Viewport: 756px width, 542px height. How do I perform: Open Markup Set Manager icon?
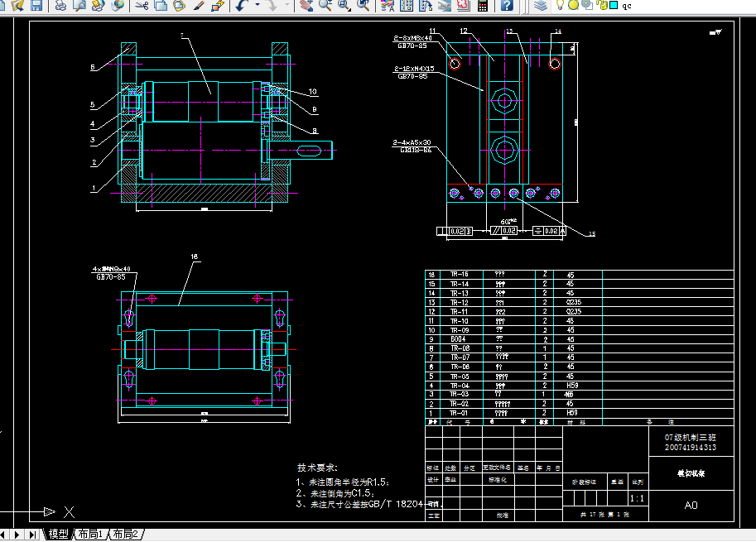463,5
